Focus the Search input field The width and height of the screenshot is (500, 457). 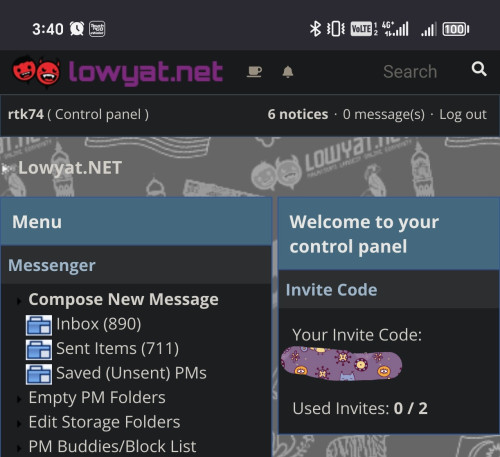point(410,72)
